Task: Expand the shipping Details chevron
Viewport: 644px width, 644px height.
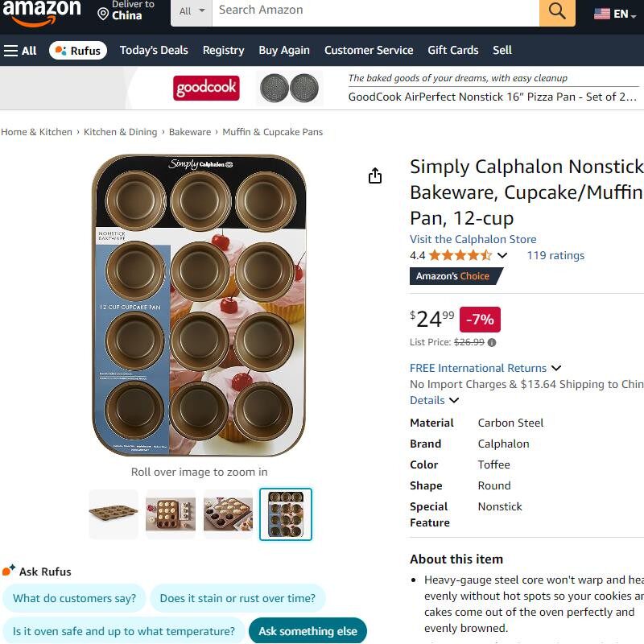Action: (454, 400)
